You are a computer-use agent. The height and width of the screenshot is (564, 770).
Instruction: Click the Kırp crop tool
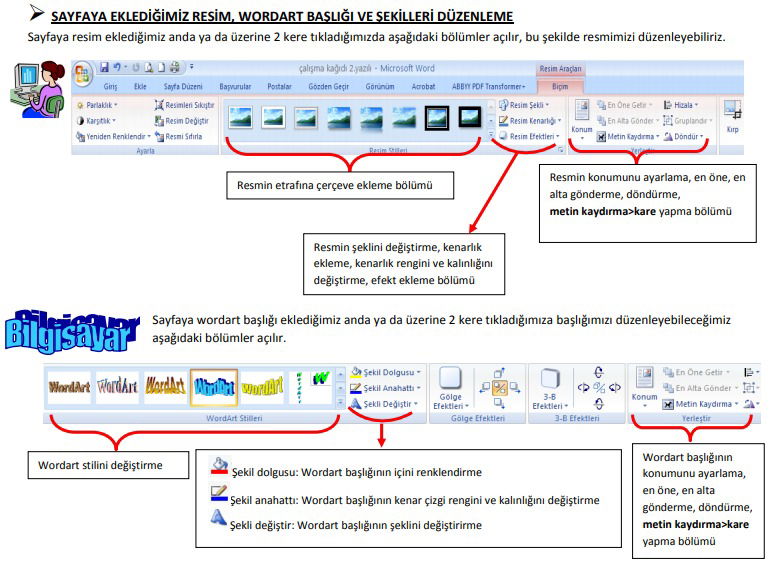coord(732,116)
